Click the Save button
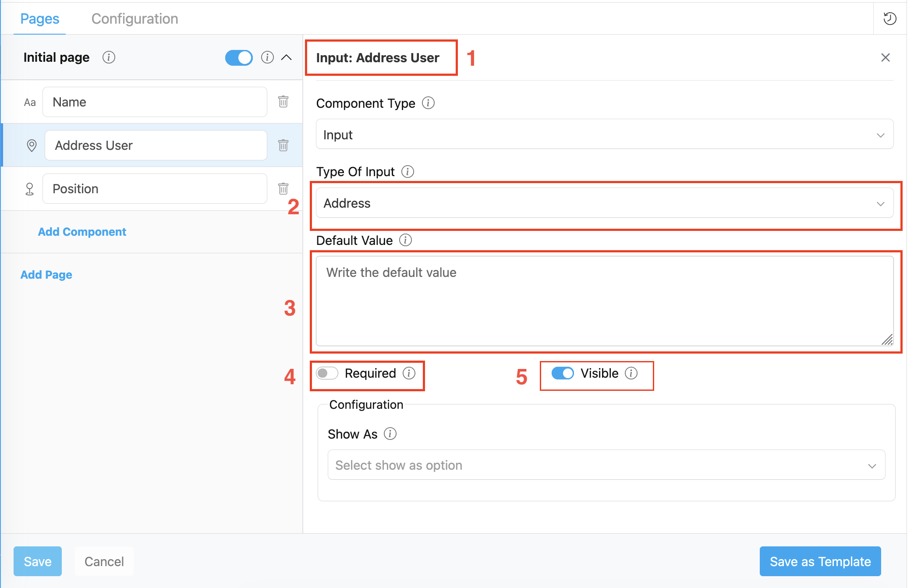This screenshot has height=588, width=914. 38,561
